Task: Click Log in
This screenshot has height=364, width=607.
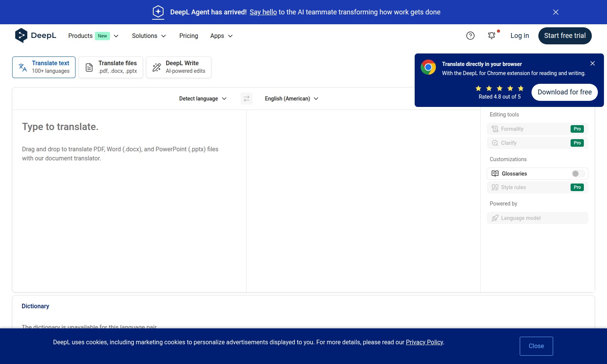Action: click(520, 36)
